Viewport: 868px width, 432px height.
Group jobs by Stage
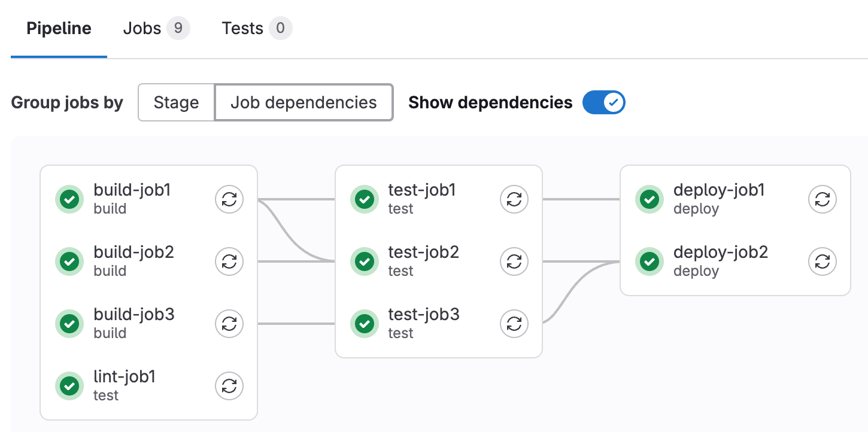(x=176, y=102)
